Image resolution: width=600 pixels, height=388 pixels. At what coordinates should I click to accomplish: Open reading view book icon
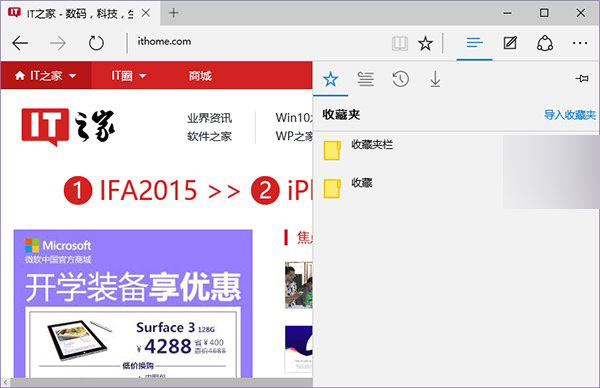pyautogui.click(x=400, y=43)
